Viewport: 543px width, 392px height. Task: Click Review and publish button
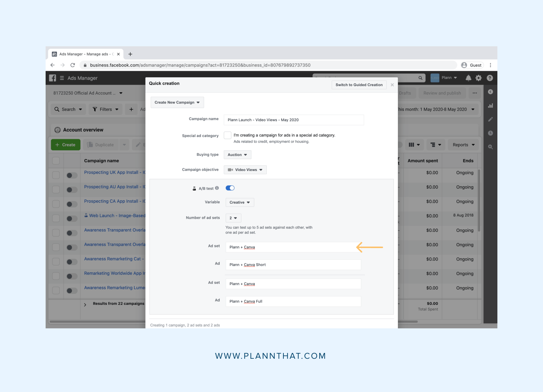tap(442, 93)
